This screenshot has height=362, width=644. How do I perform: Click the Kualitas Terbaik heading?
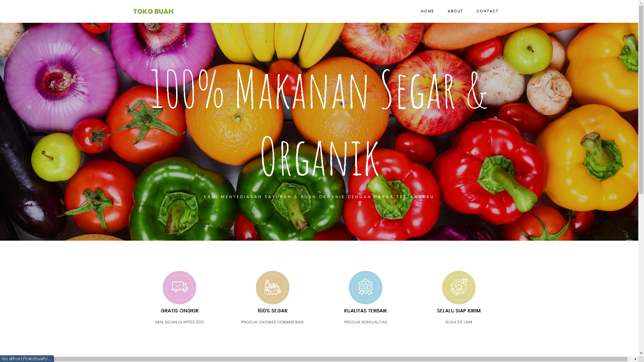click(x=366, y=311)
